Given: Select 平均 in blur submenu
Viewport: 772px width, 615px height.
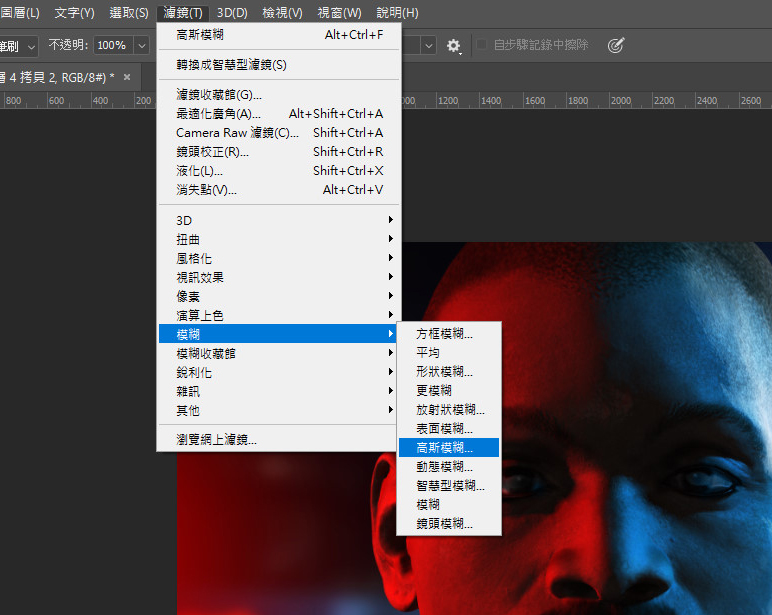Looking at the screenshot, I should pyautogui.click(x=449, y=353).
